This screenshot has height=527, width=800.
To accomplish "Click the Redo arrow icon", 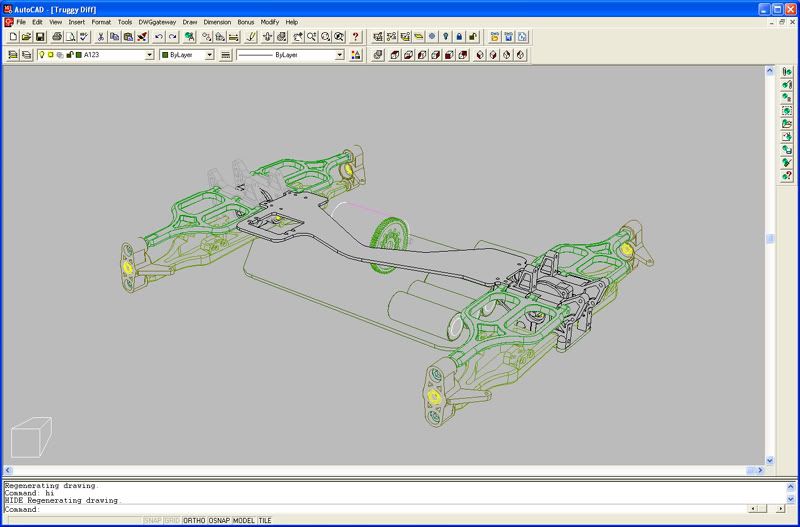I will coord(173,37).
